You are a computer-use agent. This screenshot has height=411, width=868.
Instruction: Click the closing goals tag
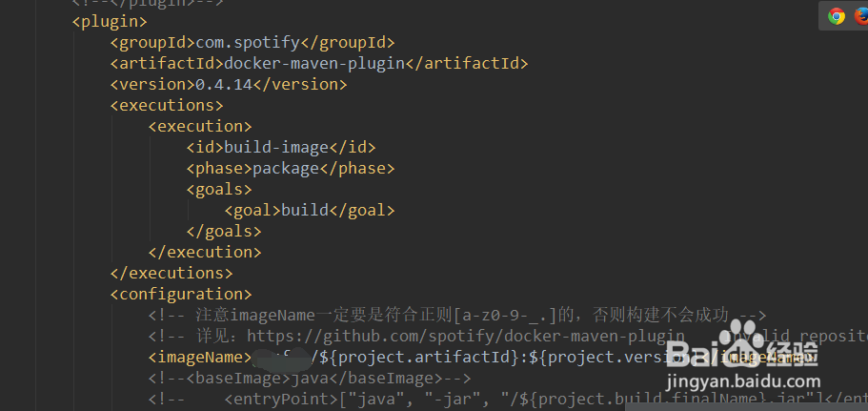(224, 231)
